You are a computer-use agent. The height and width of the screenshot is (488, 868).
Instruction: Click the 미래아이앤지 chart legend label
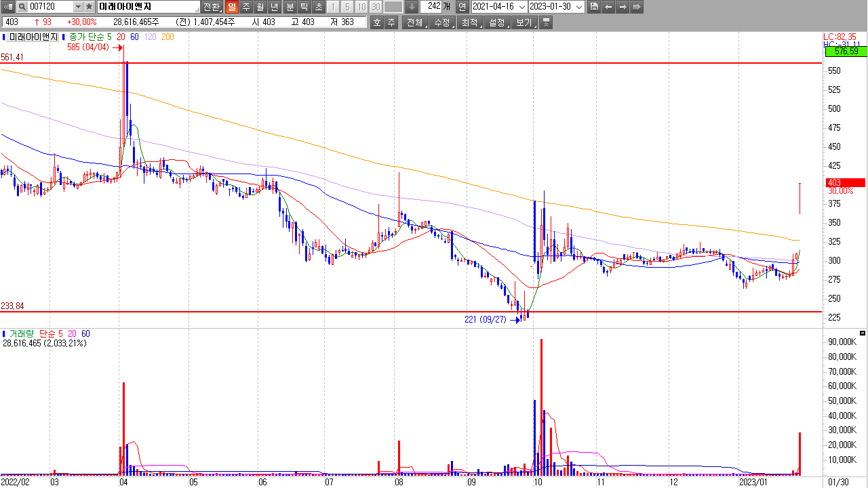pyautogui.click(x=33, y=37)
